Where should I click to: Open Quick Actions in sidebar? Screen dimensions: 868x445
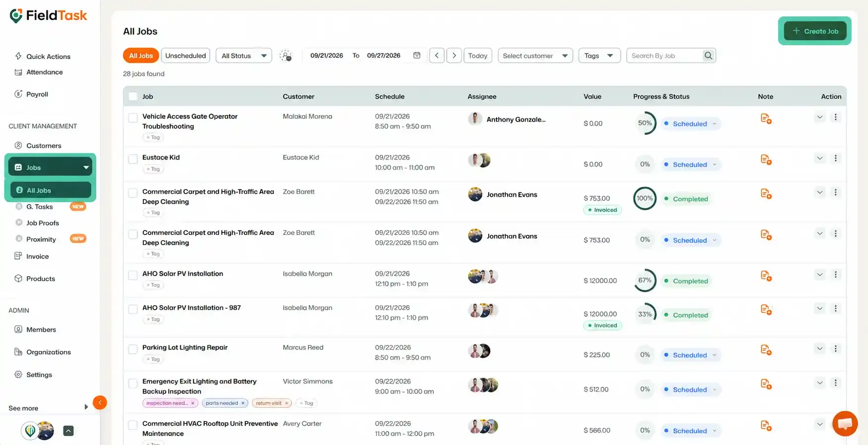[43, 56]
